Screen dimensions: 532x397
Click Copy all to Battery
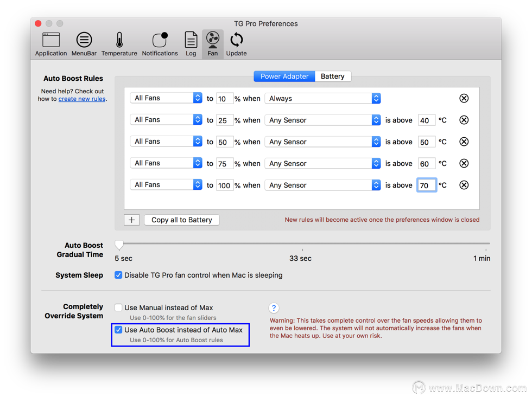coord(182,220)
